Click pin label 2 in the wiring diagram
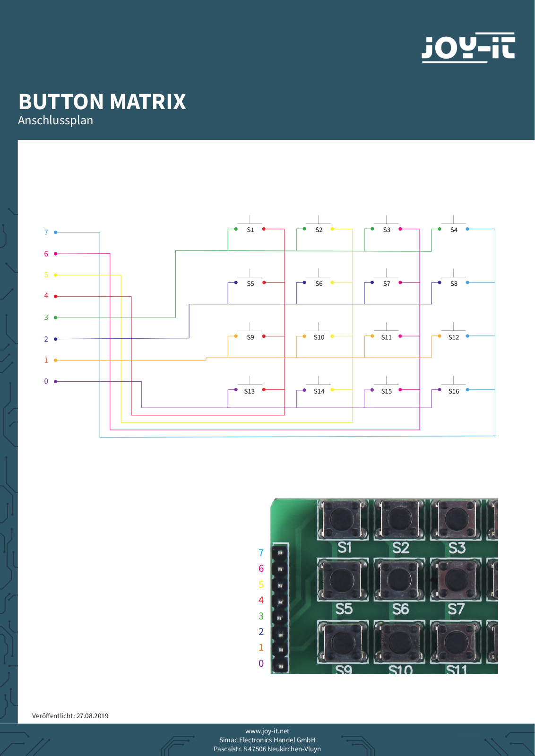 click(x=46, y=339)
